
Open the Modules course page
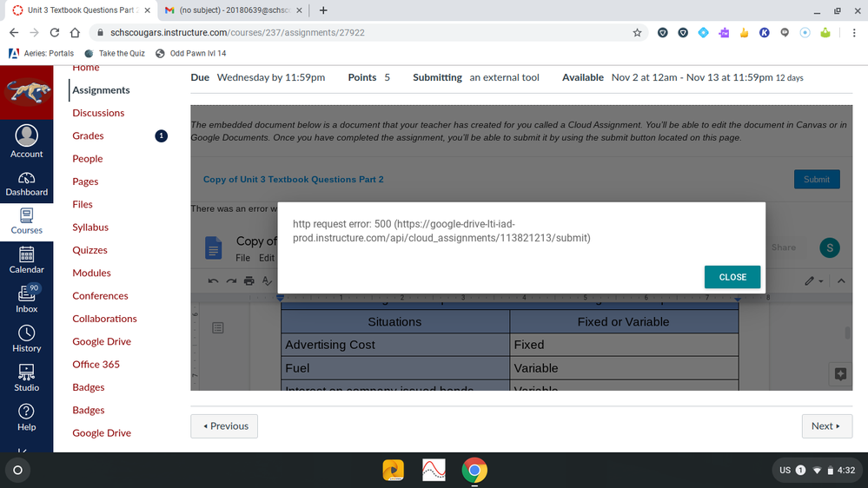[x=91, y=273]
